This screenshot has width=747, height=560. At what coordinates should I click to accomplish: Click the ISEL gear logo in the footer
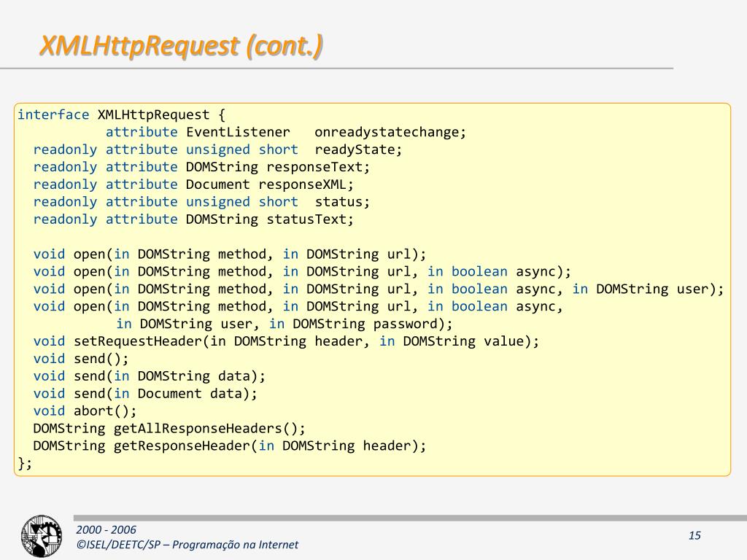pyautogui.click(x=42, y=536)
